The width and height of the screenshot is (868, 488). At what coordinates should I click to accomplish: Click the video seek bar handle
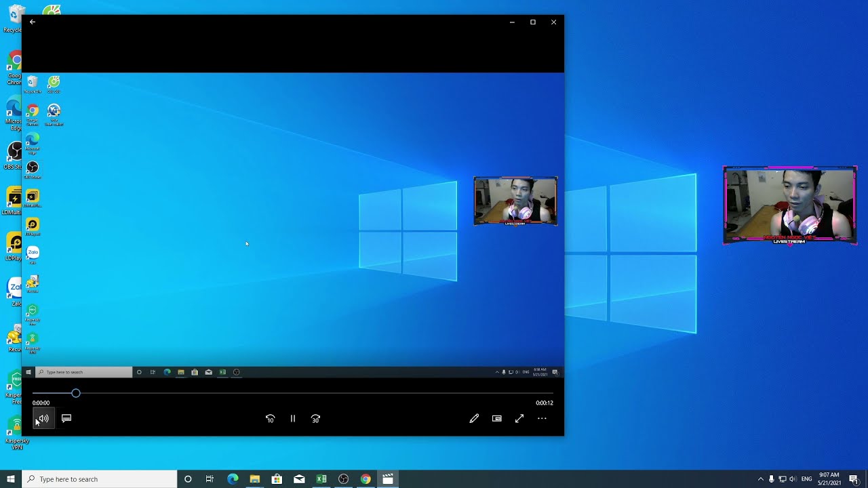pyautogui.click(x=76, y=393)
